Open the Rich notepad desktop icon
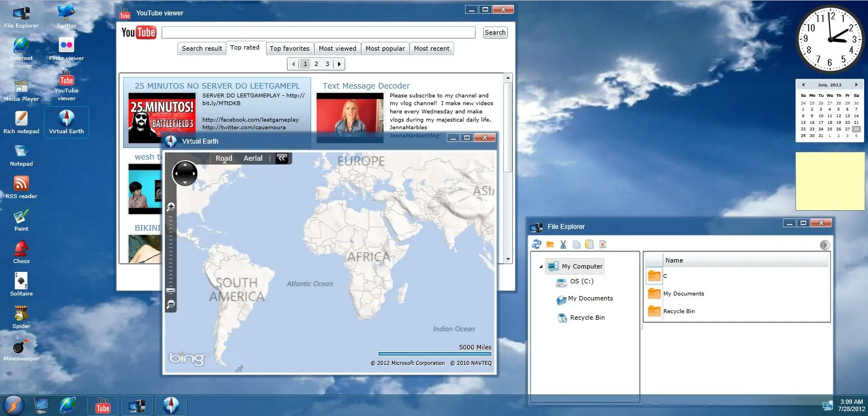 click(21, 123)
